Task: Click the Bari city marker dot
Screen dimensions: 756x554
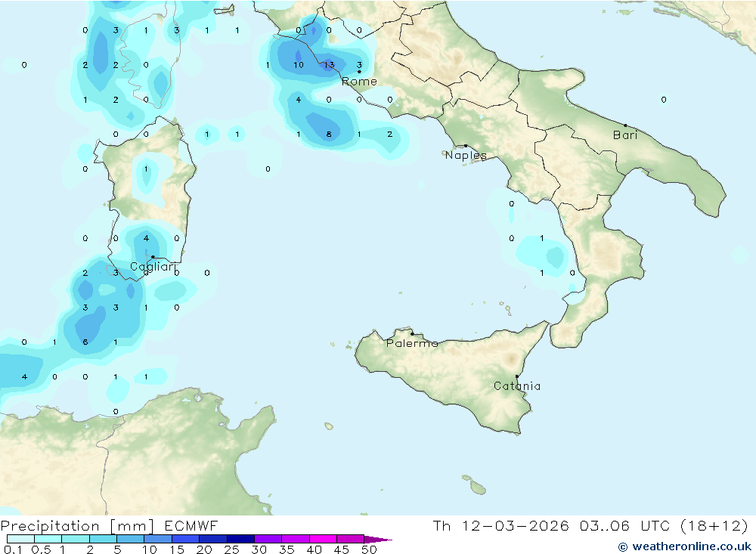Action: pos(625,125)
